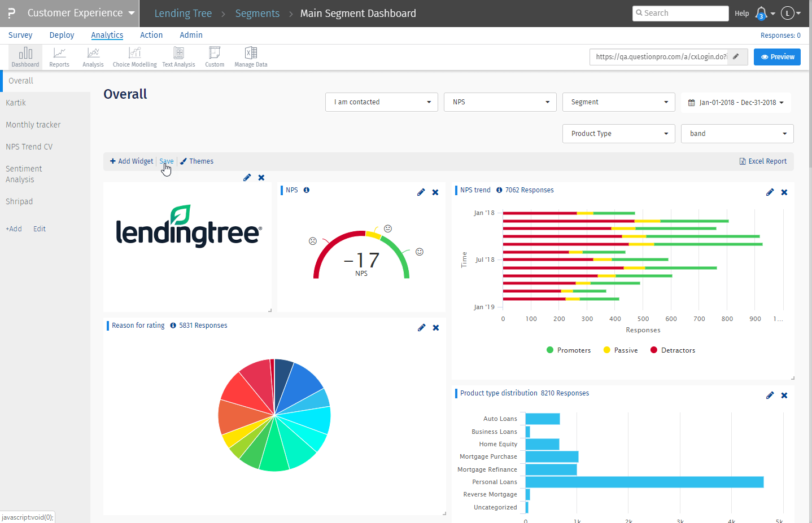Open the date range picker

[736, 103]
